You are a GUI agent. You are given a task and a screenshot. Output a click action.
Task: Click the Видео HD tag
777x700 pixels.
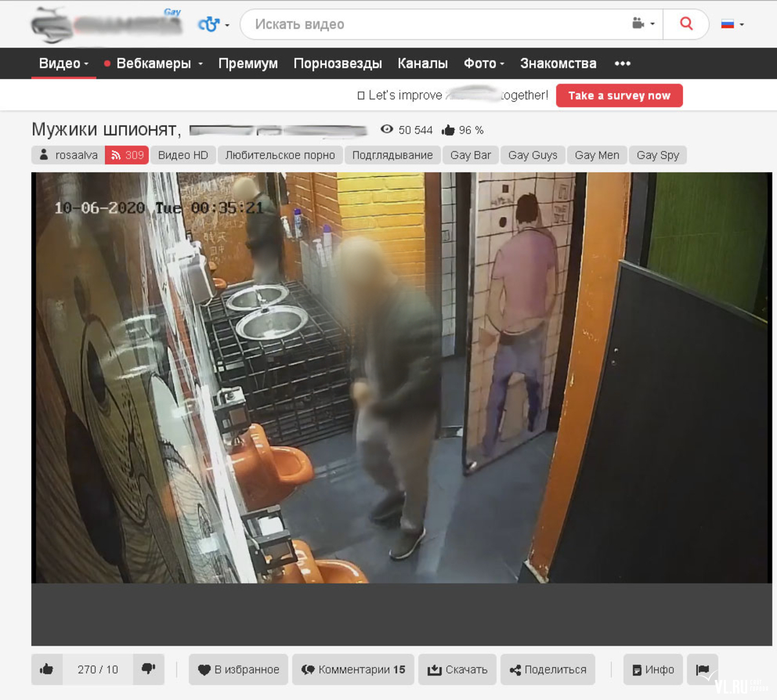pos(183,155)
